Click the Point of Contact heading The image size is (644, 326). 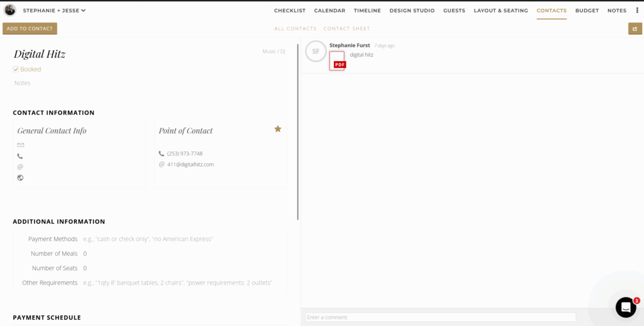(186, 131)
